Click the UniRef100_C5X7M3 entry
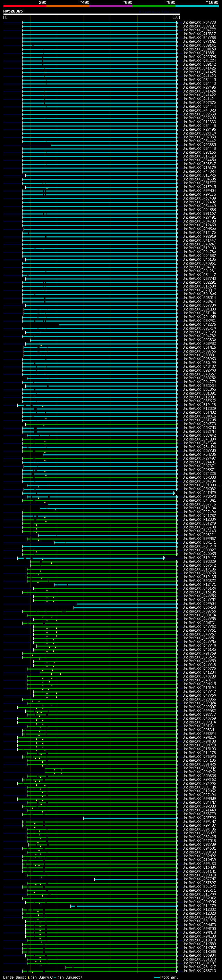 (x=199, y=428)
